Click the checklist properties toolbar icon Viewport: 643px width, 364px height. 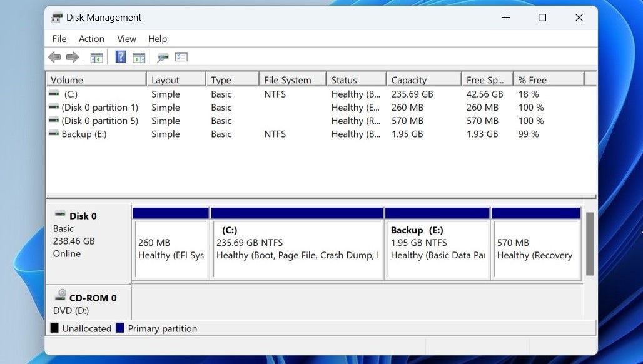181,57
